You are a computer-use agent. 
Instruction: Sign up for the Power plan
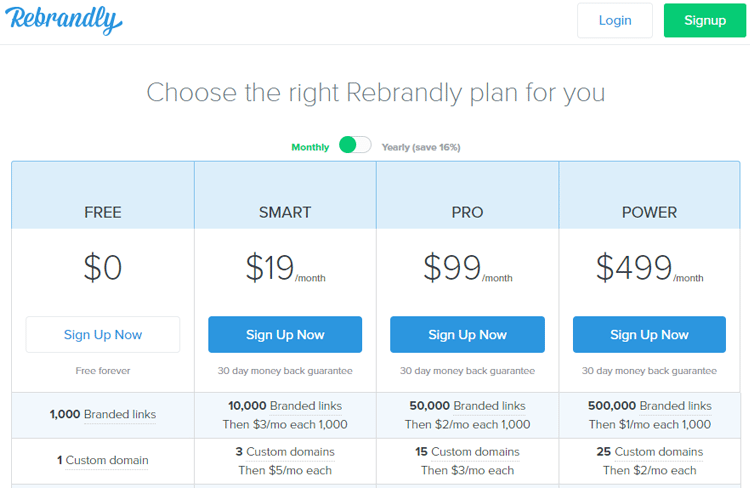[649, 334]
